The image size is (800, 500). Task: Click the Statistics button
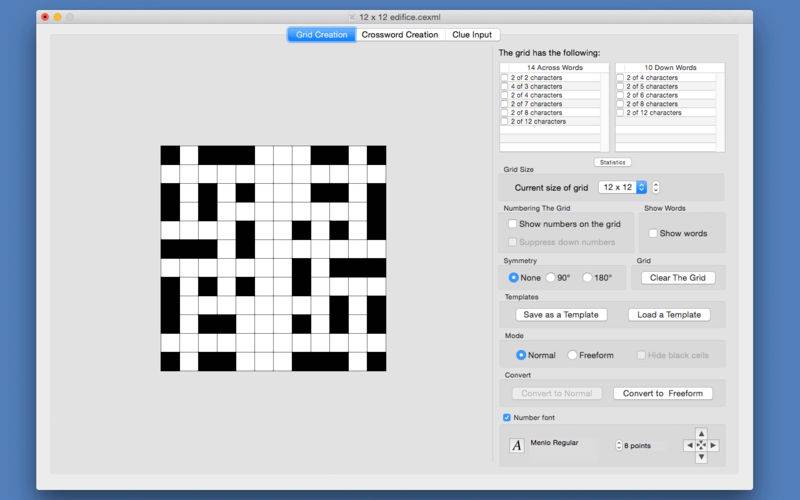tap(612, 162)
